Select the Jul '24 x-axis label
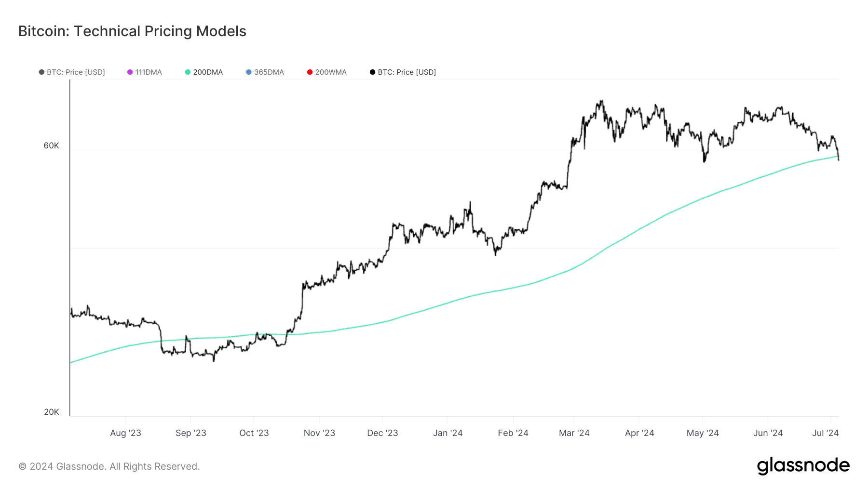The height and width of the screenshot is (488, 868). 825,433
